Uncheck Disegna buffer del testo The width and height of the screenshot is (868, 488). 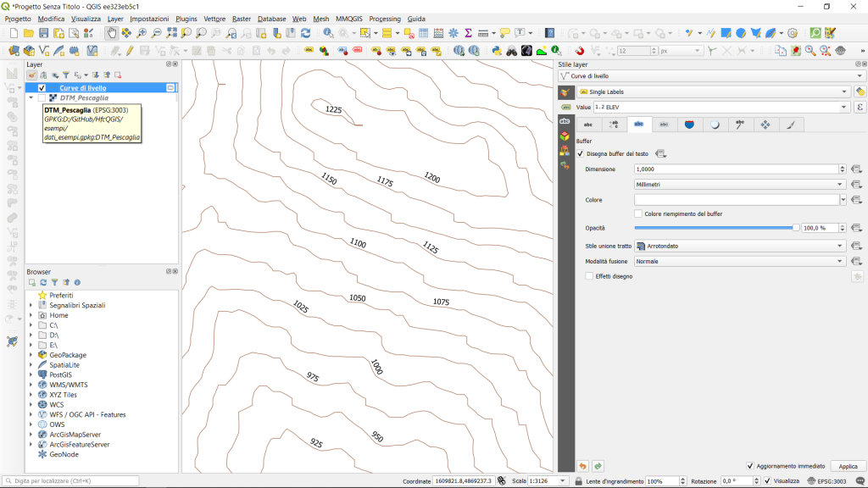tap(581, 153)
